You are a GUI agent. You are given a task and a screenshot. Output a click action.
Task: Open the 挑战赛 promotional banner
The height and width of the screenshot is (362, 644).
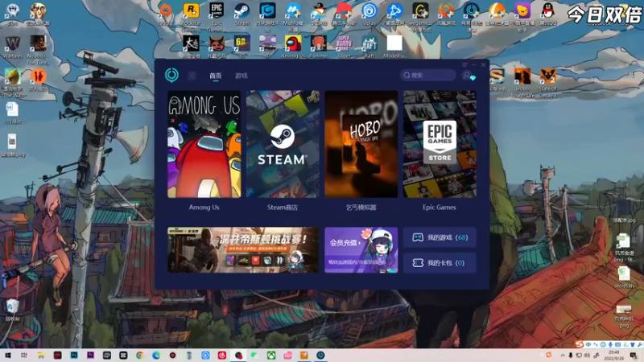point(243,250)
